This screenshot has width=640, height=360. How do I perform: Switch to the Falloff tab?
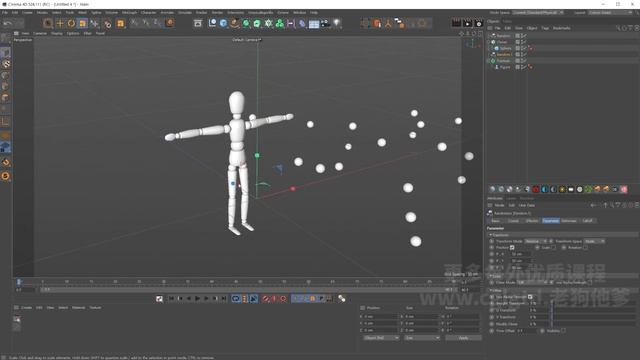click(x=587, y=221)
